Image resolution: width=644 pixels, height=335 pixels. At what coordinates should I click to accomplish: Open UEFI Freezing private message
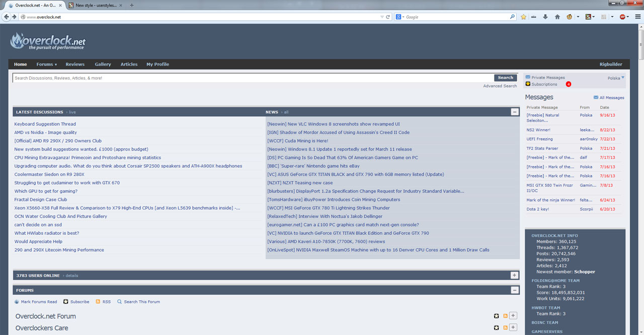tap(539, 139)
